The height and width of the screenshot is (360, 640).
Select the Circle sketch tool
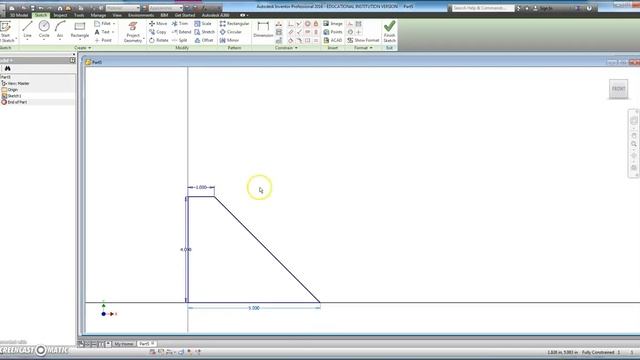point(44,30)
